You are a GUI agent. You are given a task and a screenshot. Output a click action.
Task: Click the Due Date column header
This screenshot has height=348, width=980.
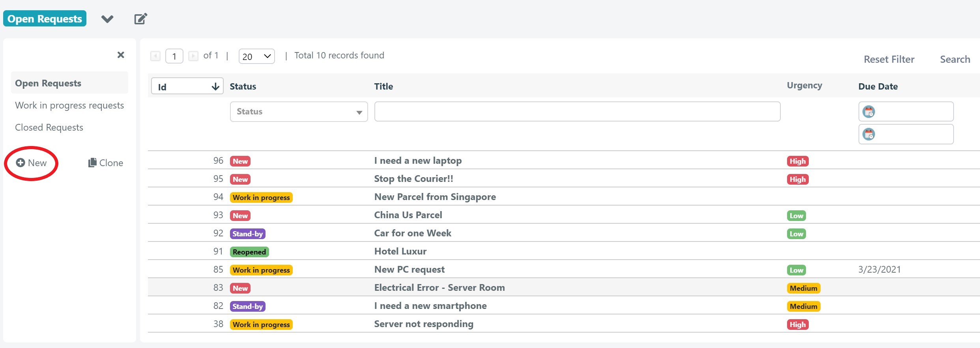point(878,86)
